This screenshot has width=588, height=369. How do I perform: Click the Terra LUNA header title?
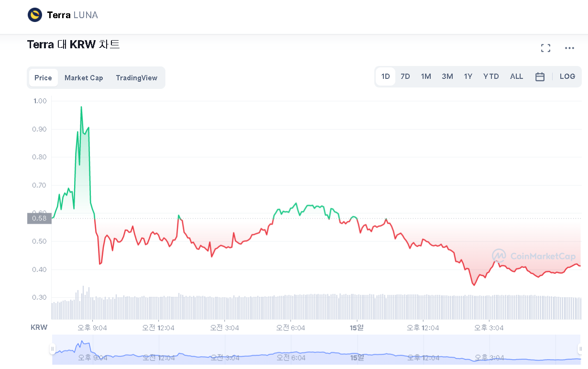[x=73, y=15]
